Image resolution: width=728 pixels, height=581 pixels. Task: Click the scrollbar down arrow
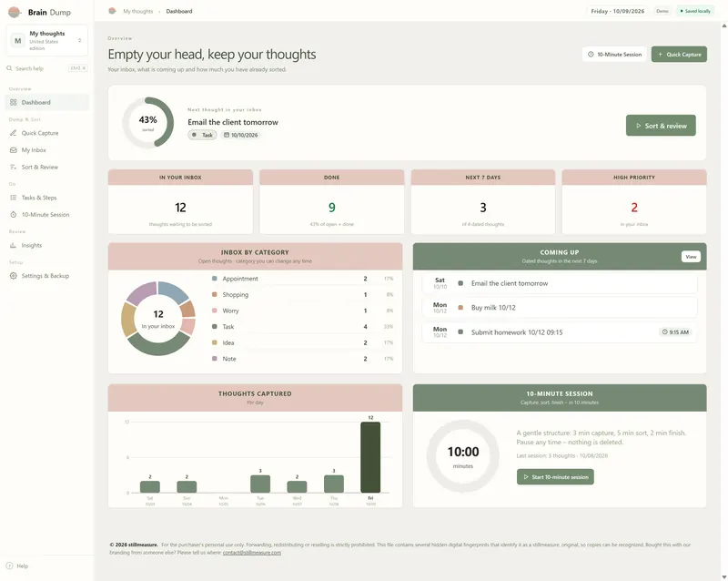tap(723, 576)
